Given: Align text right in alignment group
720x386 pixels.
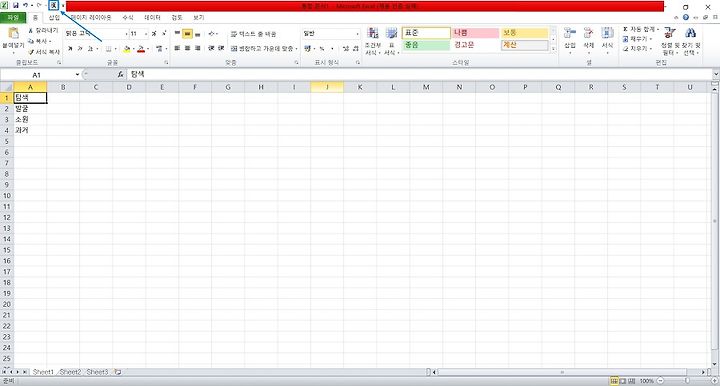Looking at the screenshot, I should [x=197, y=48].
